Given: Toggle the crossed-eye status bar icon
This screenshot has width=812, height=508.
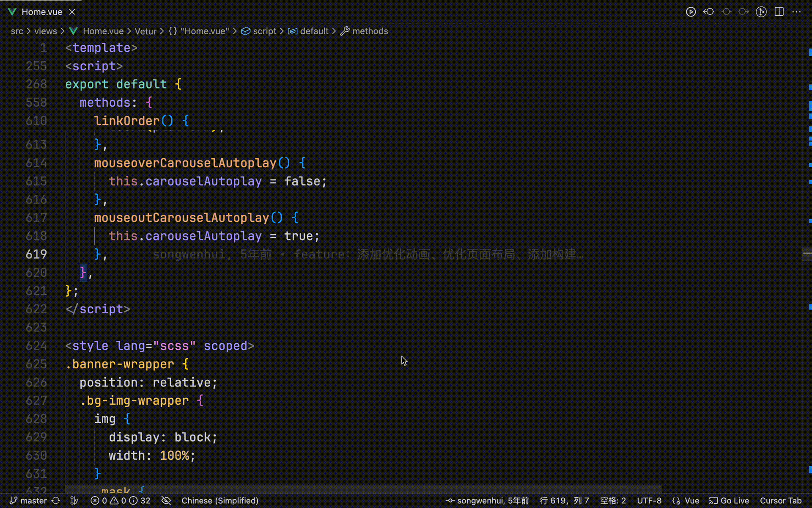Looking at the screenshot, I should coord(166,501).
